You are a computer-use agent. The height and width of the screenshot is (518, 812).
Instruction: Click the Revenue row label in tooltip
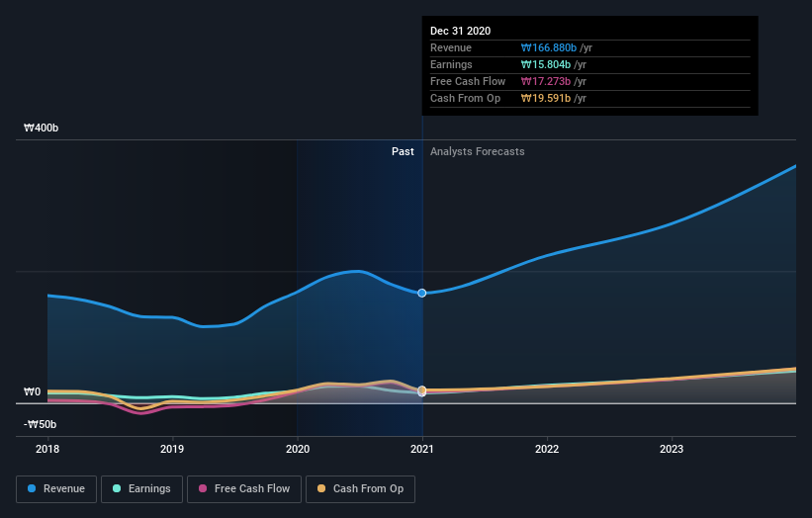(x=451, y=47)
